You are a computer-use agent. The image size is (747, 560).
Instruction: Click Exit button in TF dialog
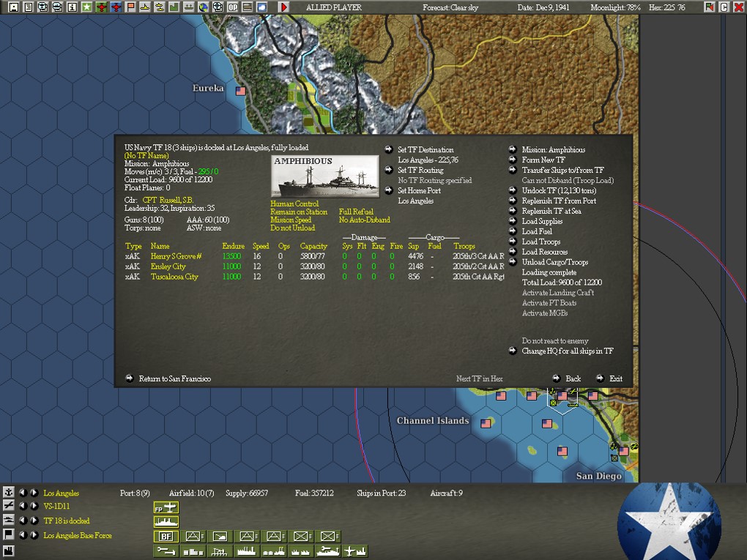(x=616, y=378)
